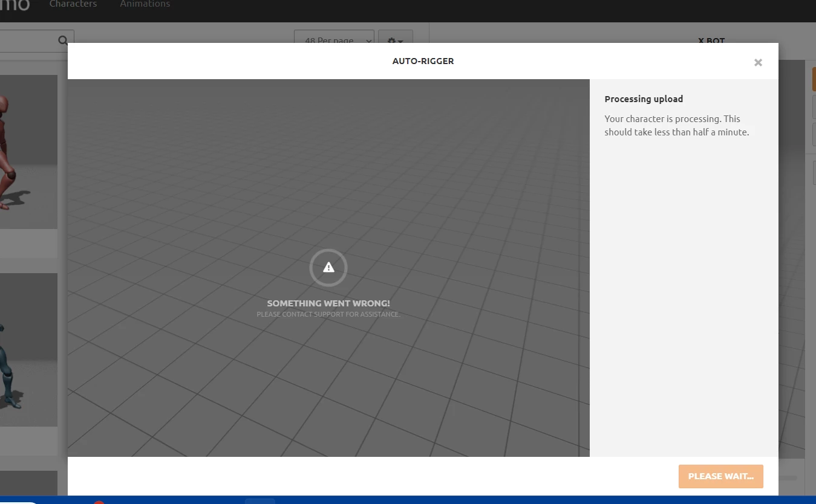Click the warning triangle error icon
Viewport: 816px width, 504px height.
[x=328, y=267]
